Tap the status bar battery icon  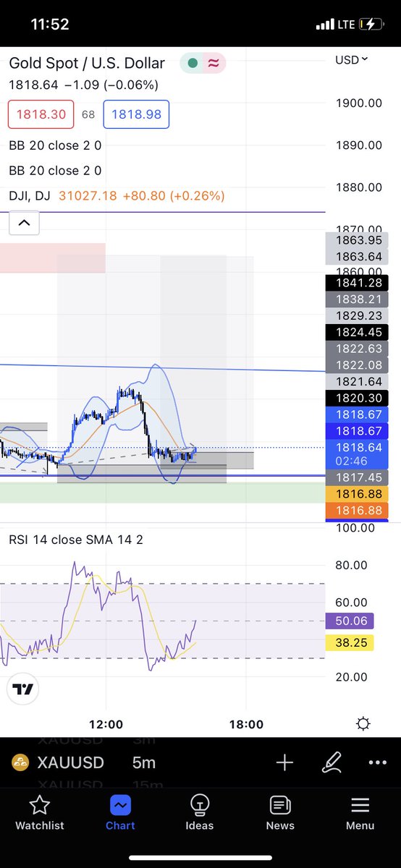(370, 25)
